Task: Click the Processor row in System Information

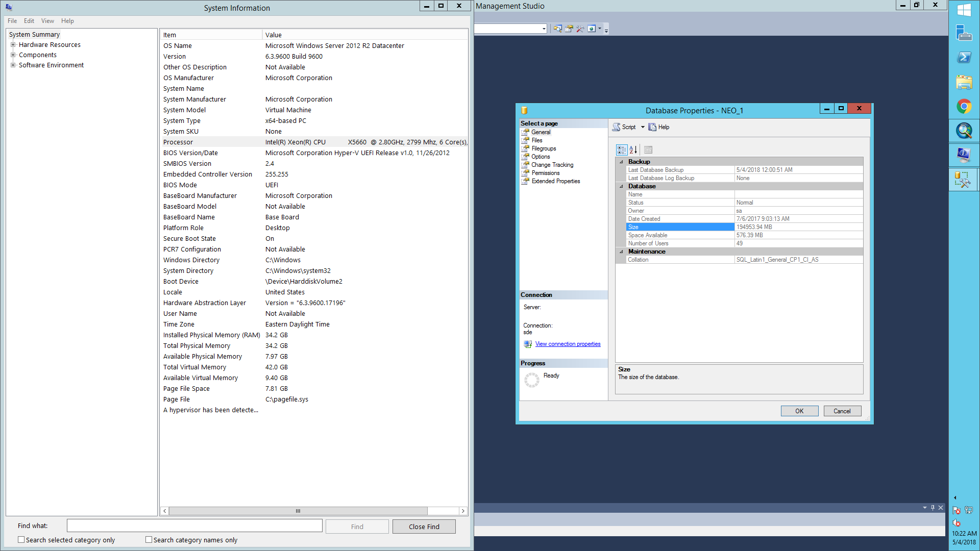Action: coord(314,142)
